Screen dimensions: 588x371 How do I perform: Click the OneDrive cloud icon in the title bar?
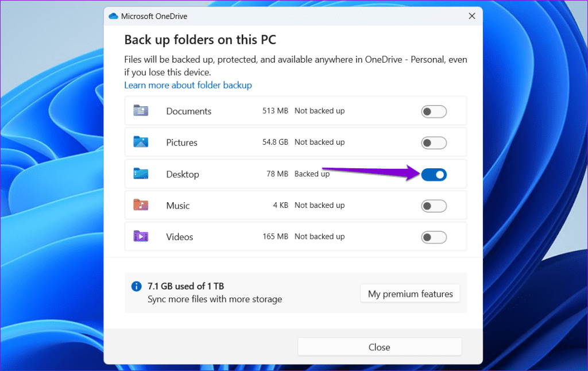(x=113, y=16)
